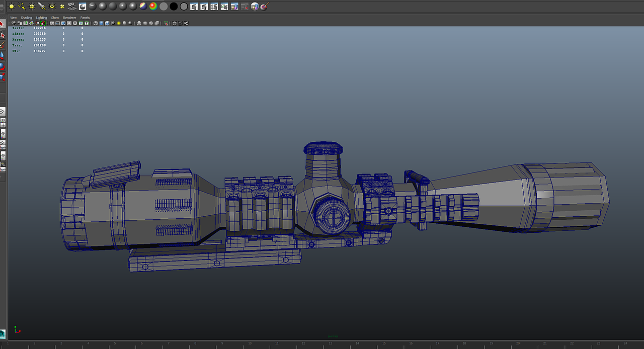The image size is (644, 349).
Task: Select the top elevation turret cap
Action: [323, 148]
